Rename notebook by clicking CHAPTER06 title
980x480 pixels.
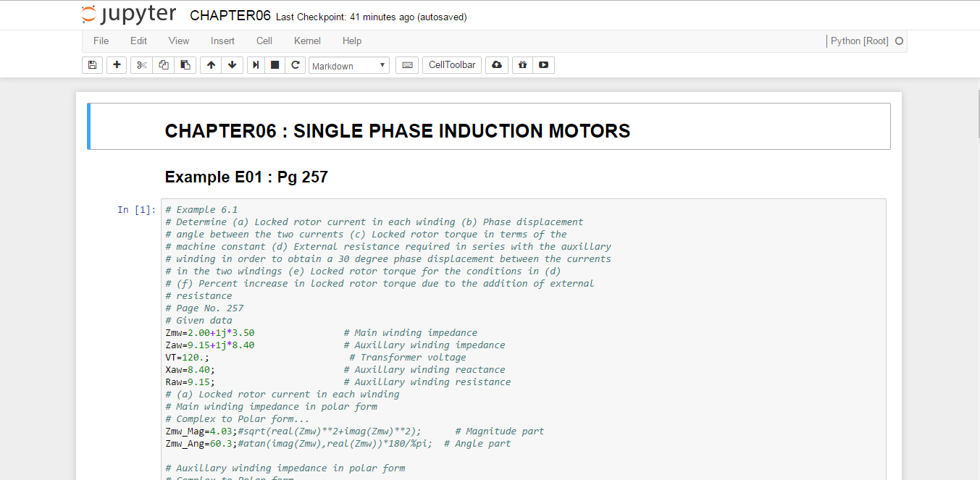pyautogui.click(x=230, y=16)
